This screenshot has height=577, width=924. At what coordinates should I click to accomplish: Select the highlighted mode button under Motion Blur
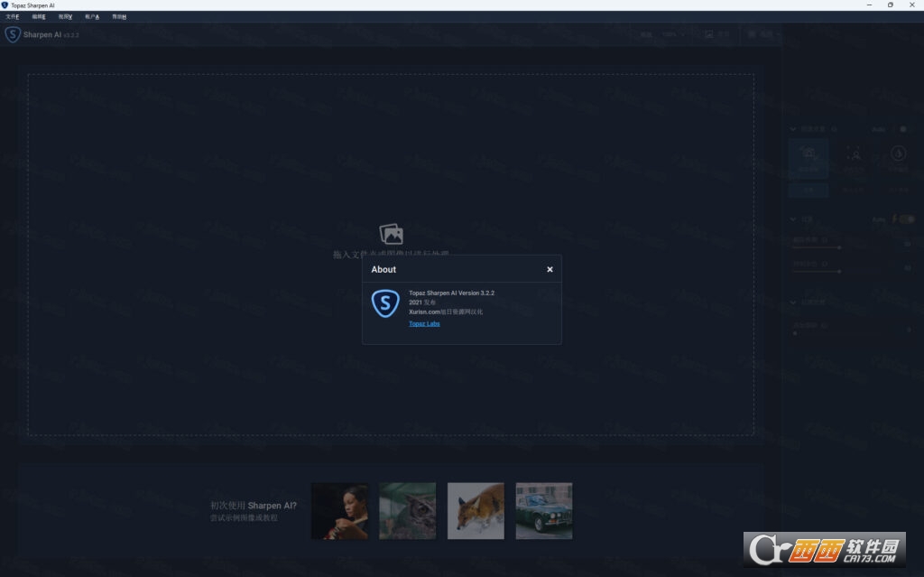(808, 190)
